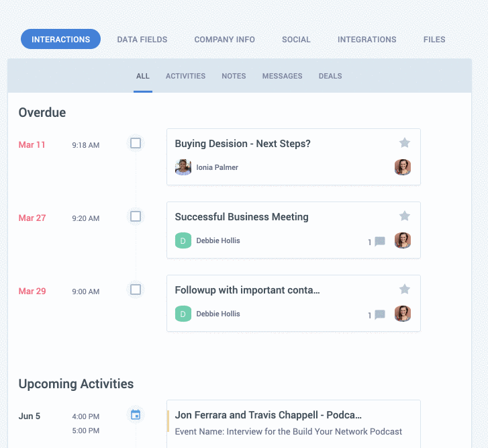
Task: Check off the Mar 27 overdue task
Action: pos(136,216)
